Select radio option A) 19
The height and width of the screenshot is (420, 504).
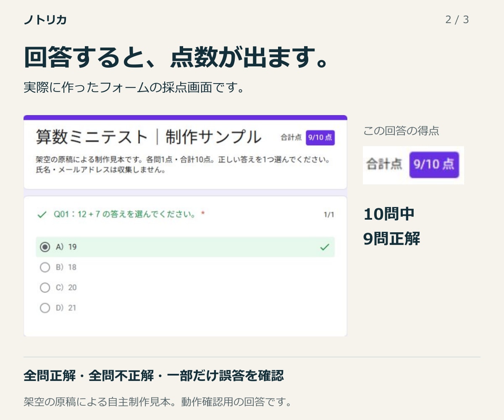[x=45, y=247]
